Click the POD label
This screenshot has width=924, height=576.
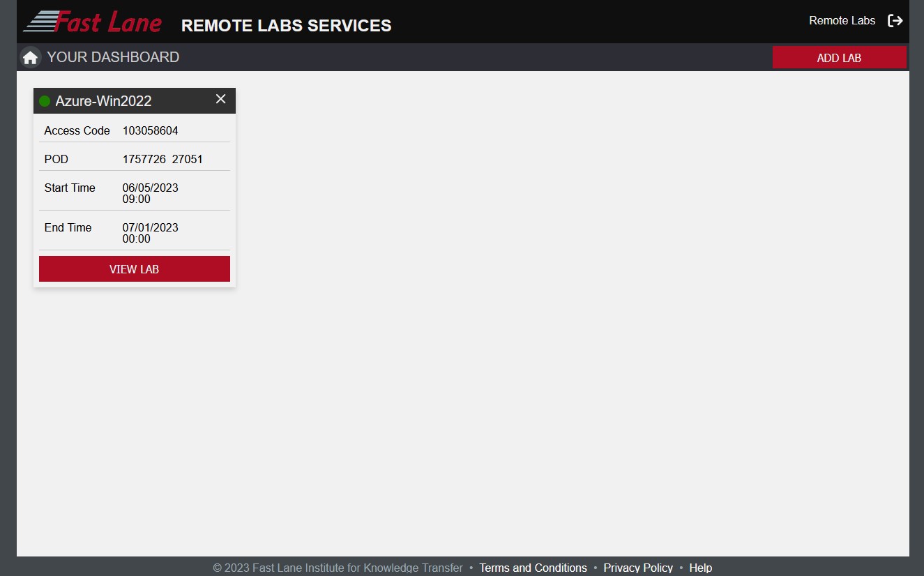coord(56,159)
